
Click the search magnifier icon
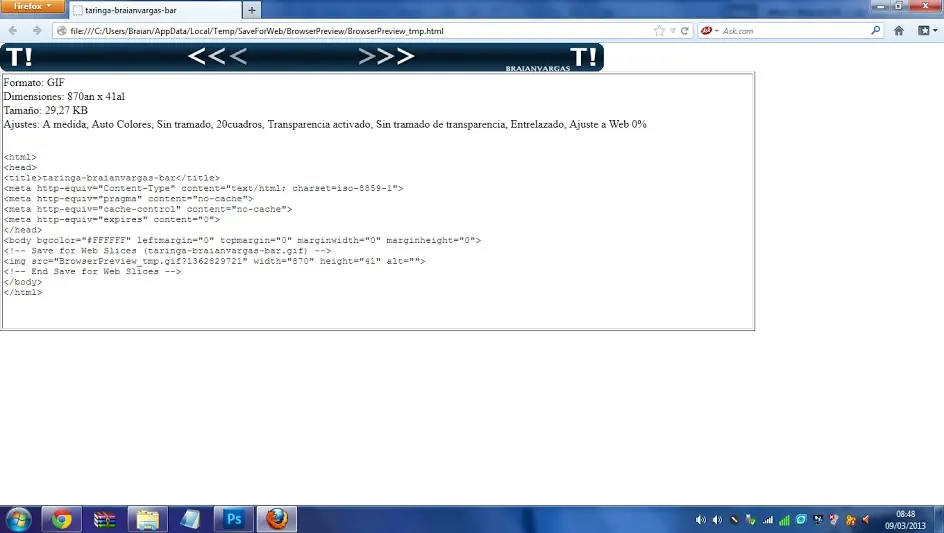click(875, 30)
